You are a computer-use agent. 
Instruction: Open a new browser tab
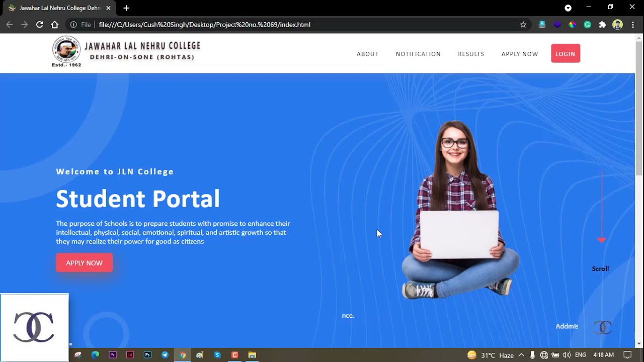pyautogui.click(x=126, y=8)
